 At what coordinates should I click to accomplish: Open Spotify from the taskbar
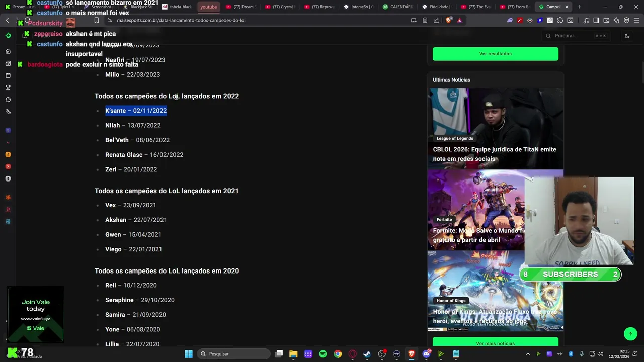[x=323, y=354]
